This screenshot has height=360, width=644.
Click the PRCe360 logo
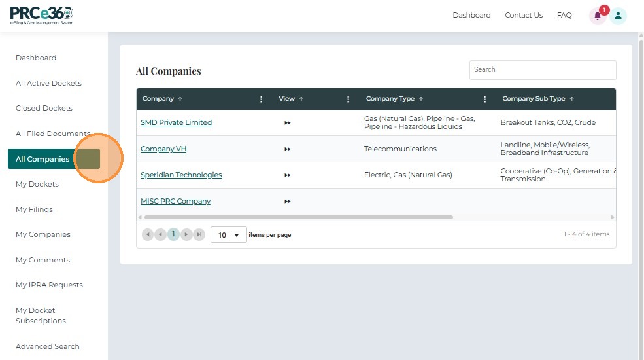click(42, 16)
